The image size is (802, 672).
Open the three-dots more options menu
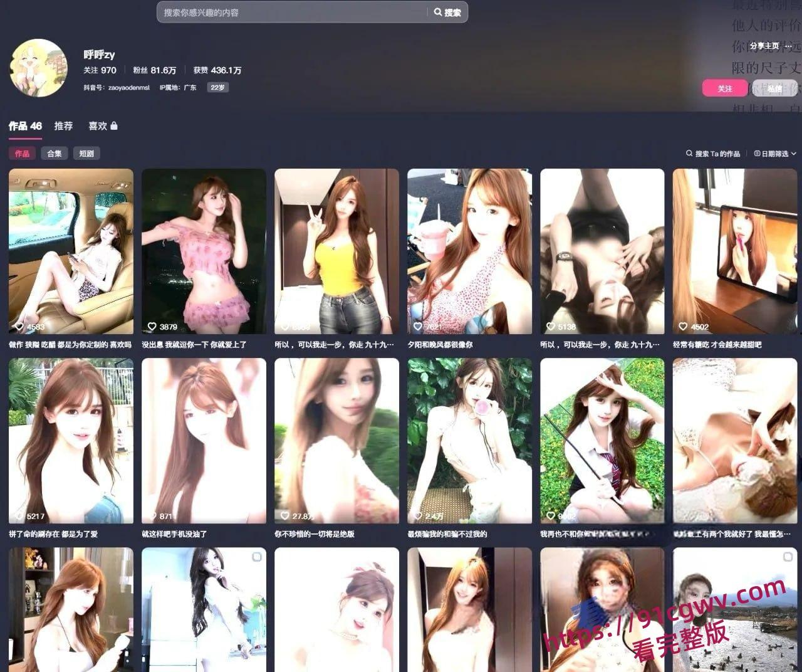point(788,46)
